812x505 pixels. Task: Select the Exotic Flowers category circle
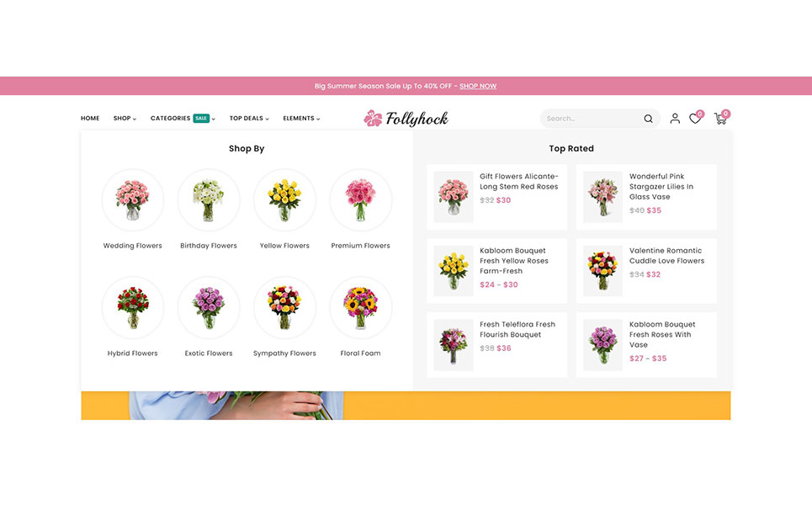coord(209,308)
